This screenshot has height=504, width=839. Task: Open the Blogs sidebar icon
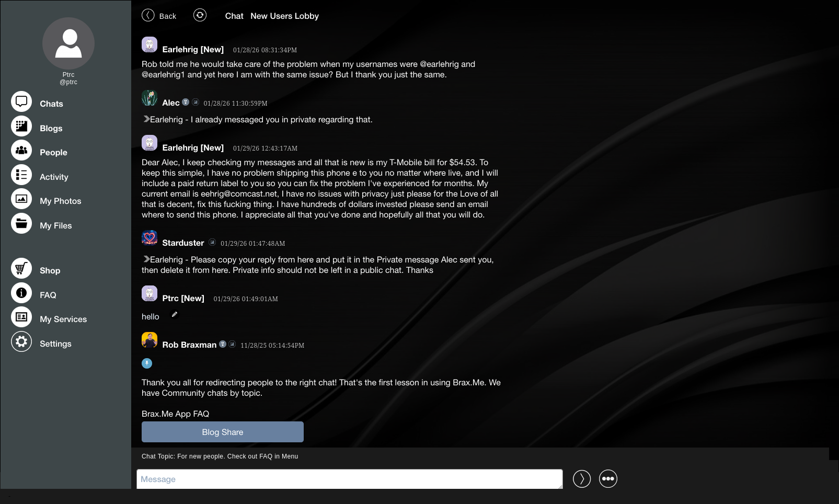(21, 125)
